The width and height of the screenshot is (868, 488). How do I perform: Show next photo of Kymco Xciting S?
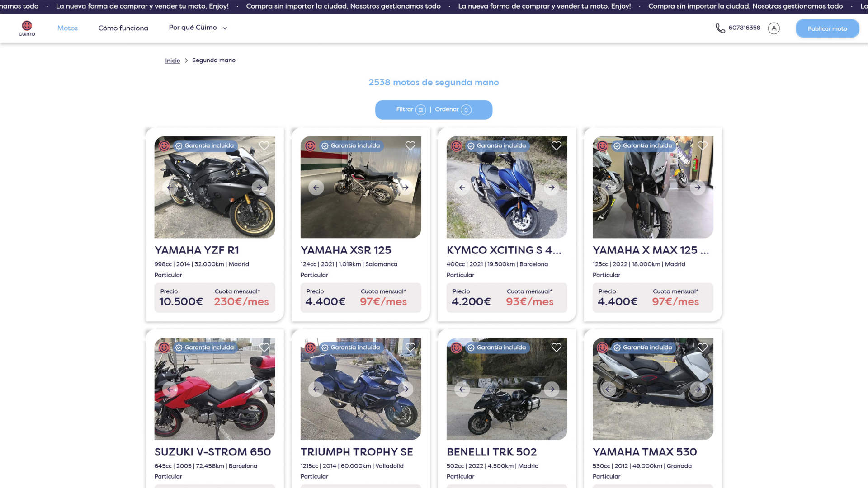[552, 187]
